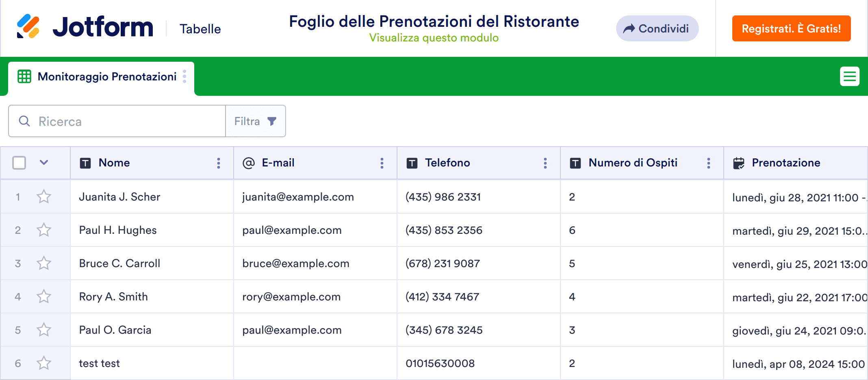Viewport: 868px width, 380px height.
Task: Toggle the select-all rows checkbox
Action: pos(19,163)
